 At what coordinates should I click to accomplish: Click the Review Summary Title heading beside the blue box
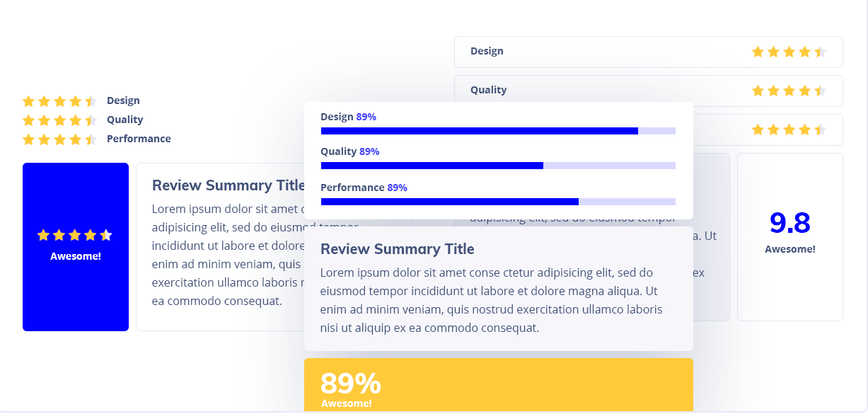pos(228,185)
